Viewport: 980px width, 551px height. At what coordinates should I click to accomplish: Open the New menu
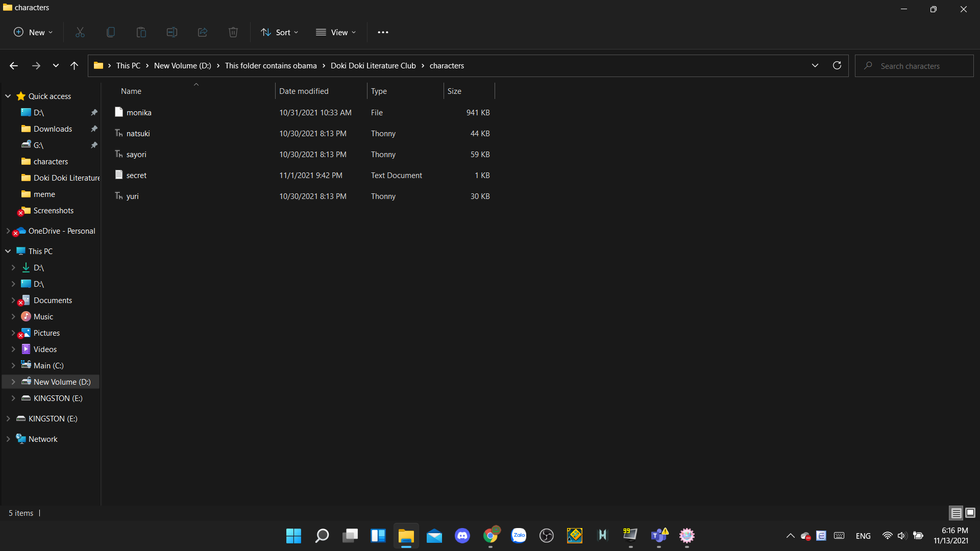[x=33, y=32]
